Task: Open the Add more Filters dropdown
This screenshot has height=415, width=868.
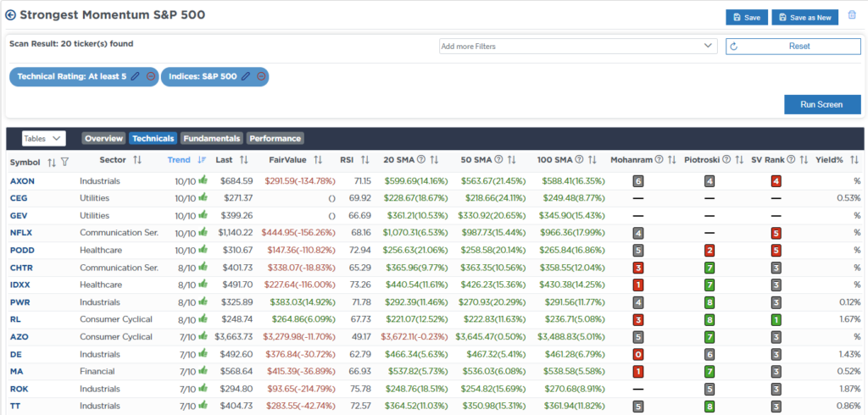Action: 578,46
